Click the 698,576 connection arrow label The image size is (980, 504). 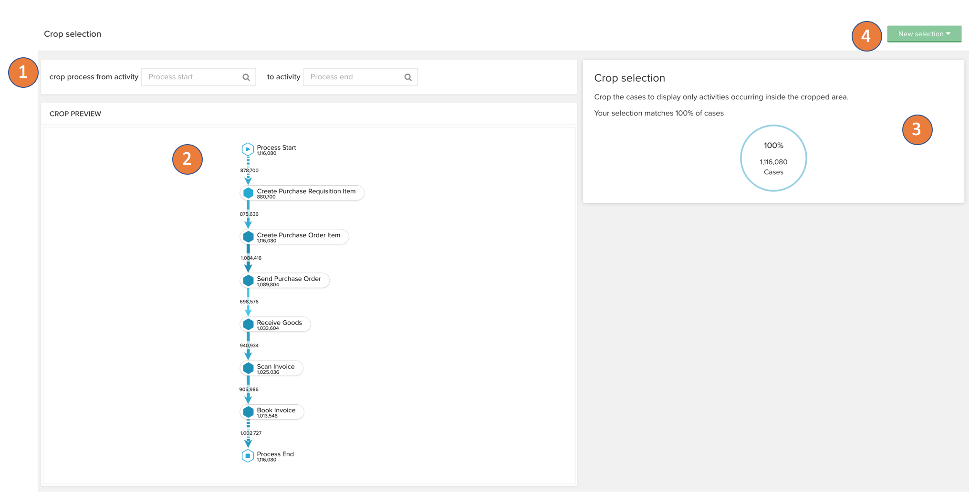click(249, 302)
